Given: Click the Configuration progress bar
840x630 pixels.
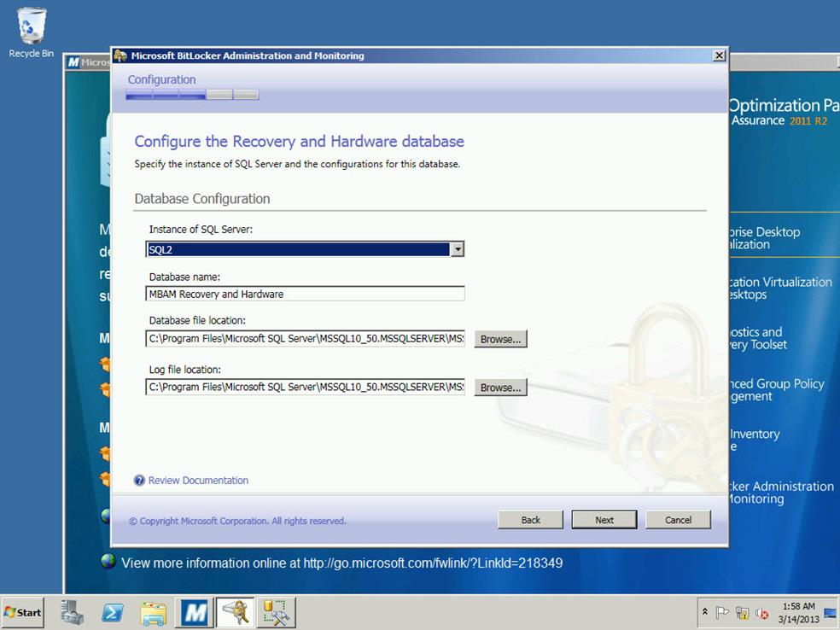Looking at the screenshot, I should (192, 95).
